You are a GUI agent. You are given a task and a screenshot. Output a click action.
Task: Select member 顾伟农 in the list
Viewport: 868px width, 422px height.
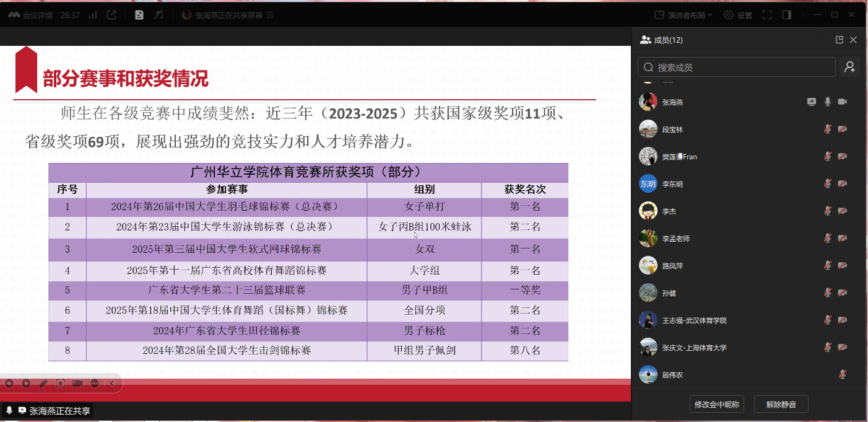click(x=749, y=374)
